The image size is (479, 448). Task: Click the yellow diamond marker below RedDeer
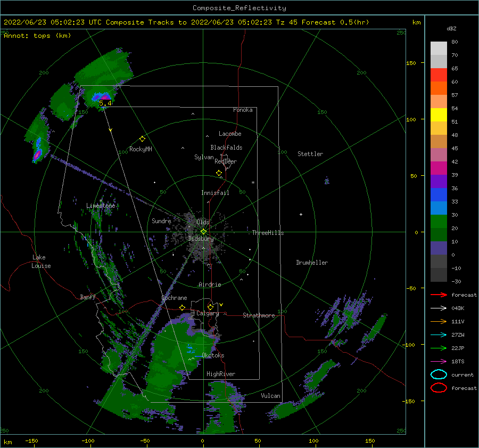coord(219,173)
